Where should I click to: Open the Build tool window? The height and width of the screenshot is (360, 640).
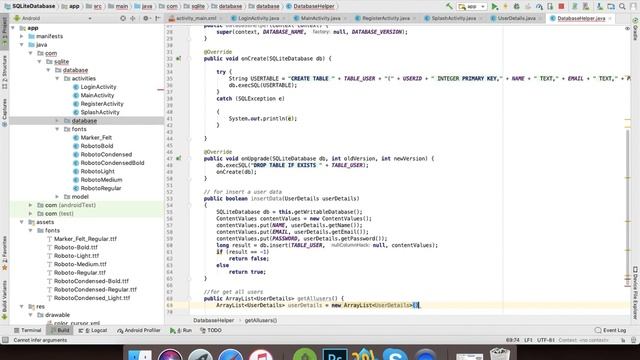click(60, 330)
